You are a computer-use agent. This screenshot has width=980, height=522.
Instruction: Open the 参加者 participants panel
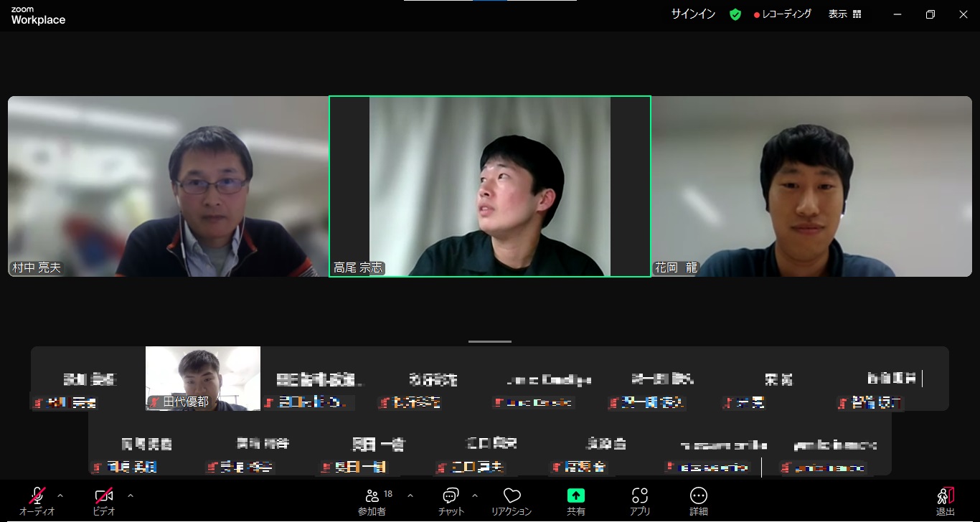click(x=372, y=496)
